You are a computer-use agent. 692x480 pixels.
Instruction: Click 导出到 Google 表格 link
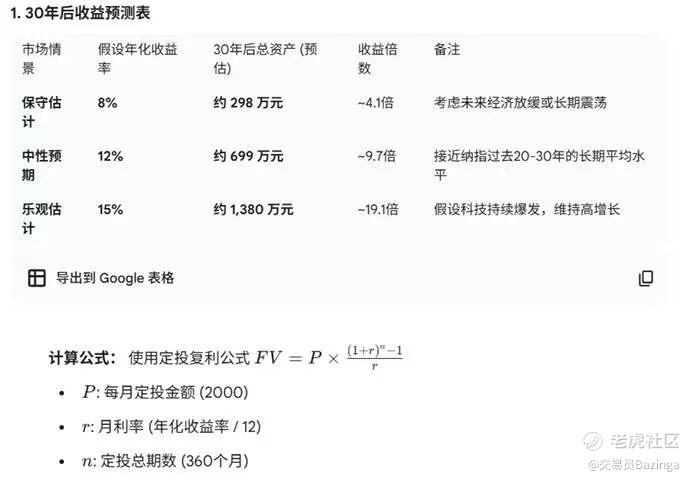tap(115, 278)
